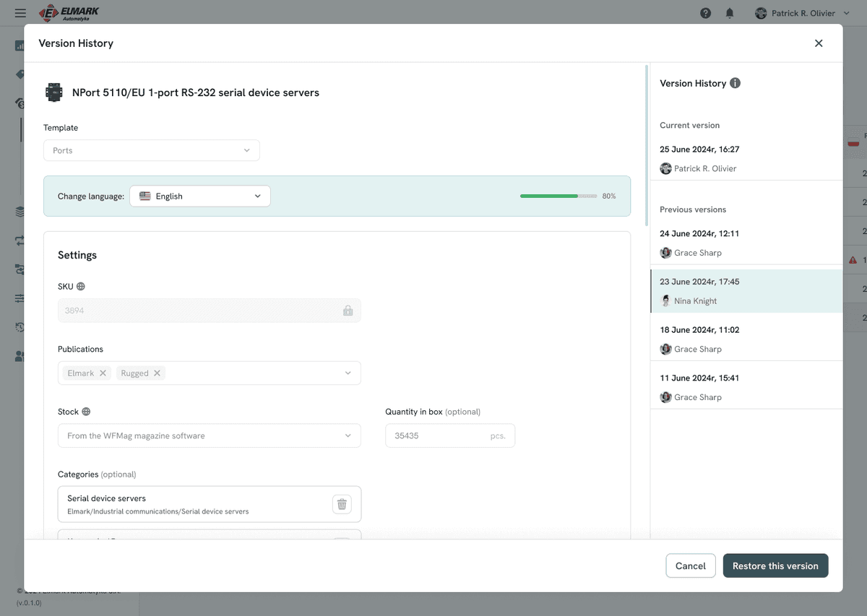Viewport: 867px width, 616px height.
Task: Click the Quantity in box field
Action: point(450,435)
